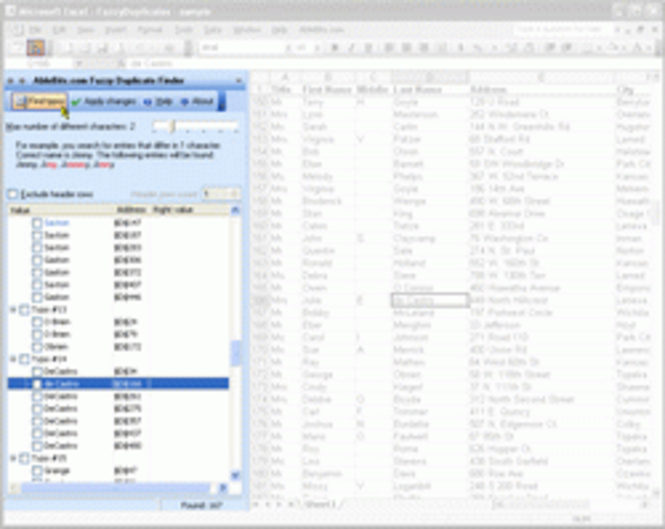Click the Value column header in results

pos(61,210)
